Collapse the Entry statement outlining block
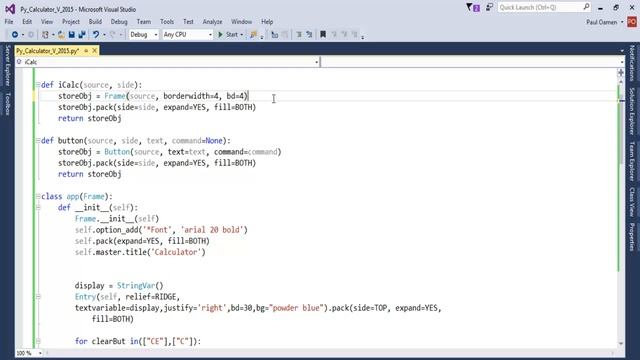 [x=38, y=297]
